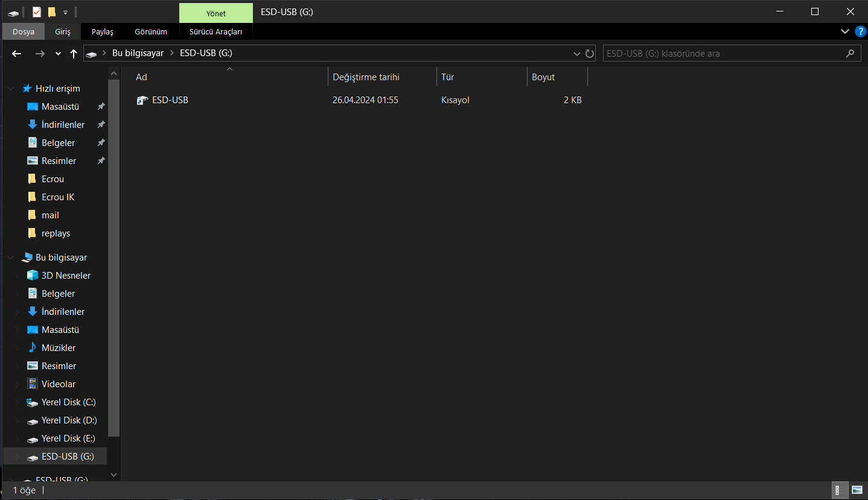Click ESD-USB (G:) in the address bar

click(206, 53)
